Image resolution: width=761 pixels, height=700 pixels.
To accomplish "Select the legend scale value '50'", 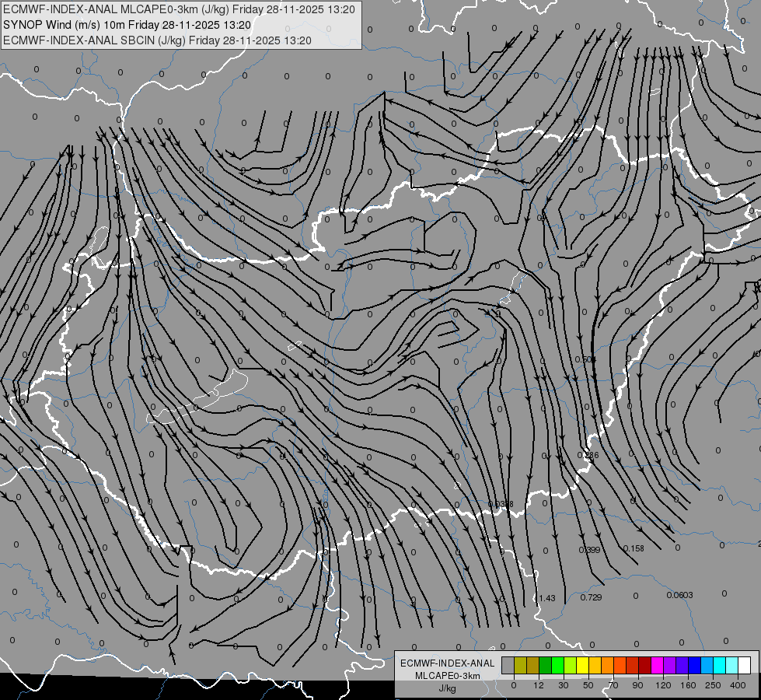I will (x=588, y=685).
